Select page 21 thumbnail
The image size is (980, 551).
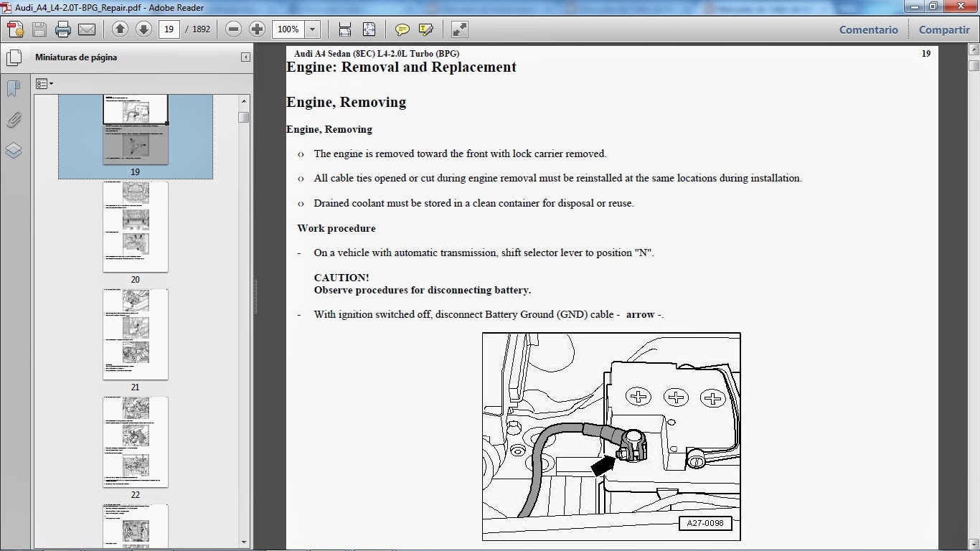tap(136, 334)
